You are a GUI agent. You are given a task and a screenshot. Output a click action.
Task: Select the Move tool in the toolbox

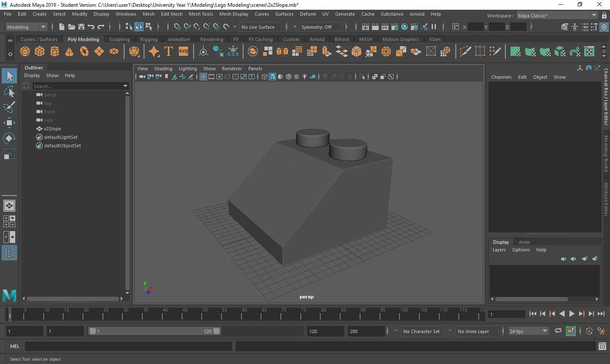(x=9, y=123)
